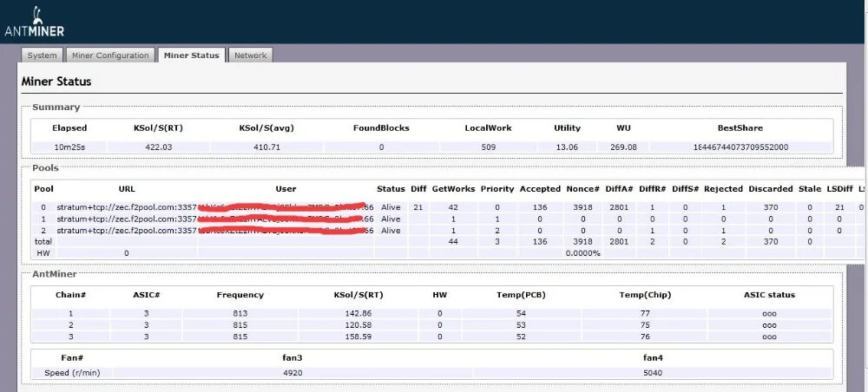
Task: Switch to the Miner Configuration tab
Action: pos(110,56)
